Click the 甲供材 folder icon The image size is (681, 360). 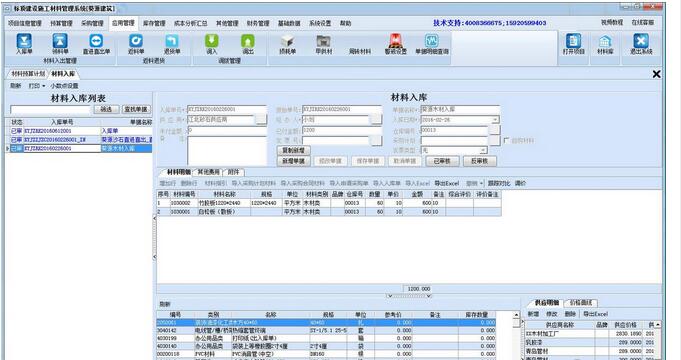[x=324, y=44]
